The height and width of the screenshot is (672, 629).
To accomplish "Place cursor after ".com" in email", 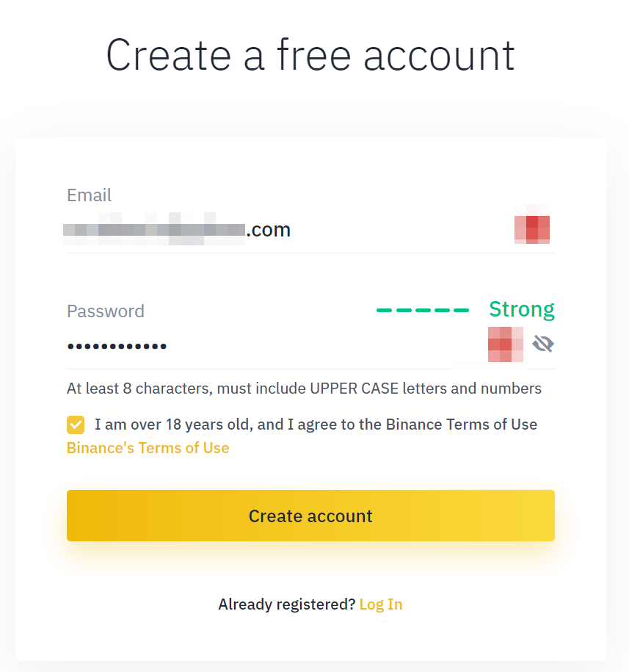I will tap(292, 230).
